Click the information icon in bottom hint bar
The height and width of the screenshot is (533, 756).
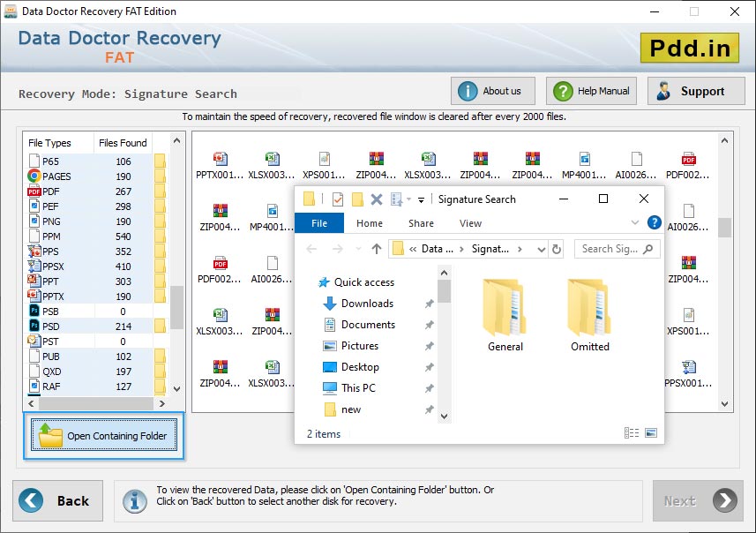point(134,501)
